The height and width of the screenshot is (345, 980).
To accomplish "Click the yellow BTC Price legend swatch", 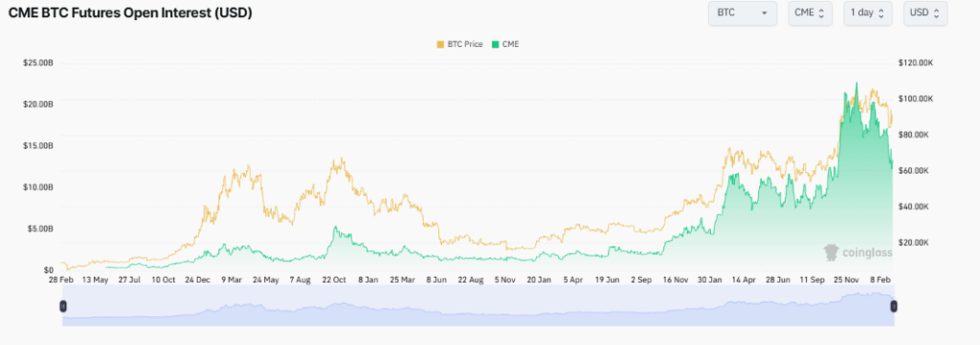I will [x=440, y=44].
